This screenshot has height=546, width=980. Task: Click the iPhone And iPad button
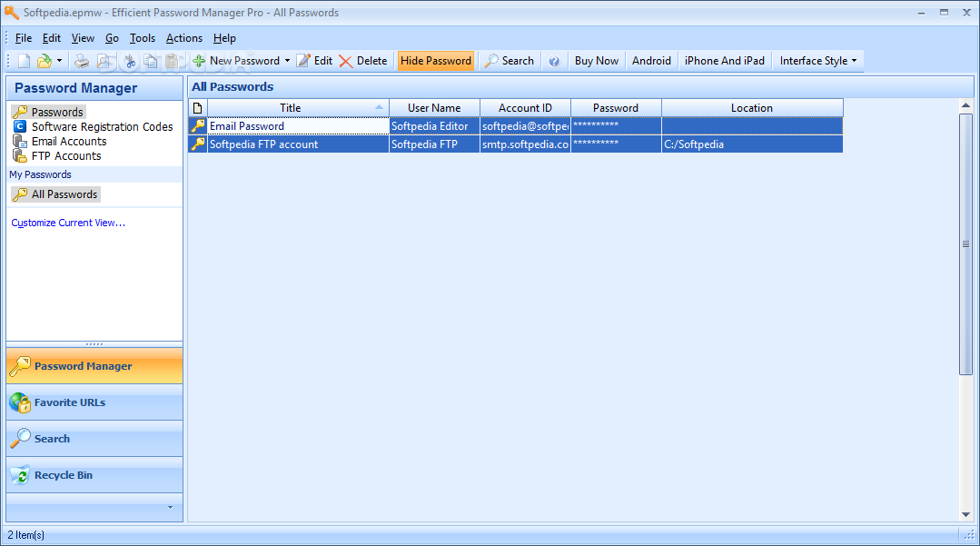pos(725,61)
